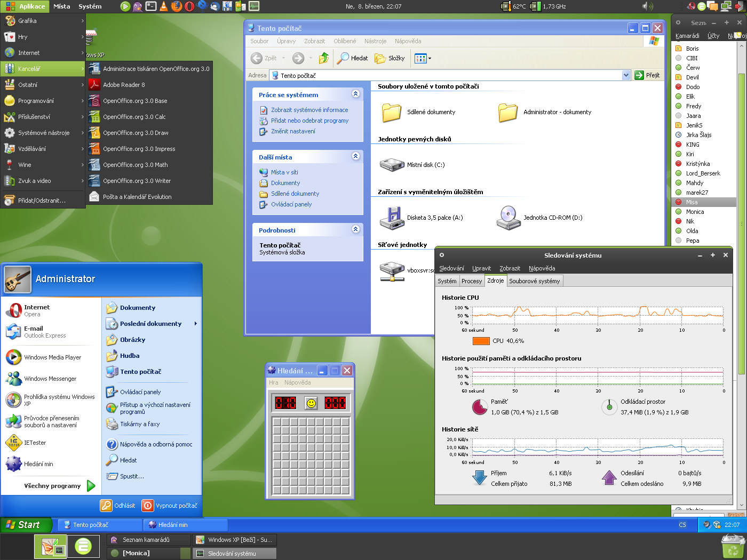Expand Všechny programy in Start menu
747x560 pixels.
59,486
